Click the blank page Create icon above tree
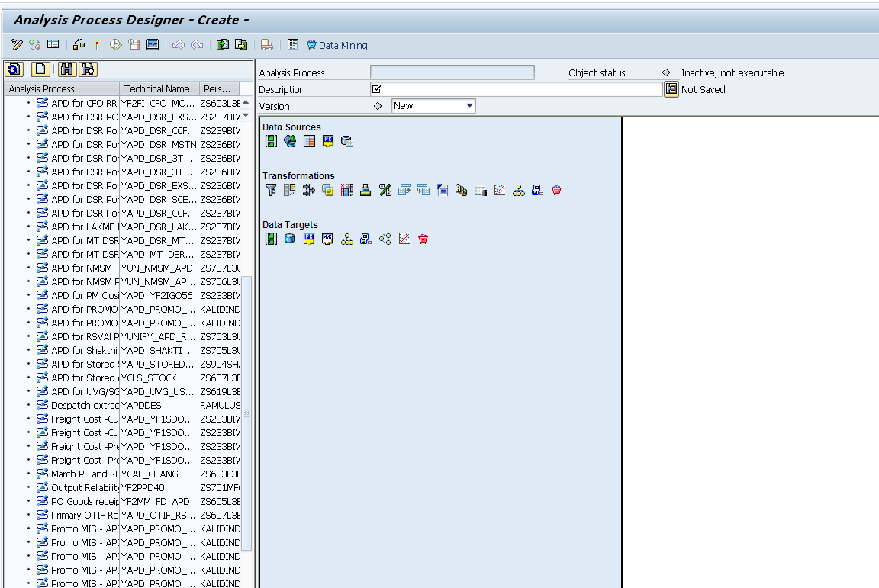The height and width of the screenshot is (588, 879). [40, 69]
